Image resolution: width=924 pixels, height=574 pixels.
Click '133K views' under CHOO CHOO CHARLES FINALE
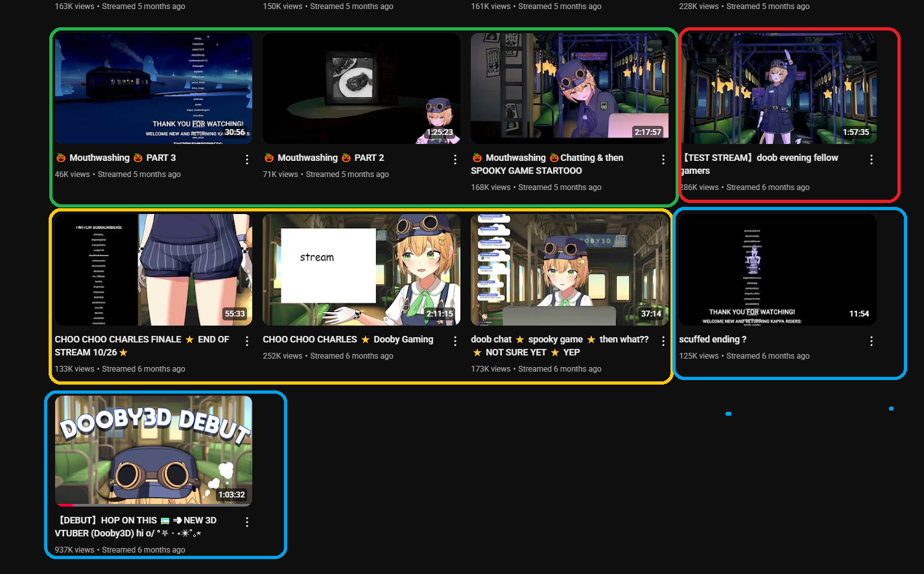click(75, 369)
